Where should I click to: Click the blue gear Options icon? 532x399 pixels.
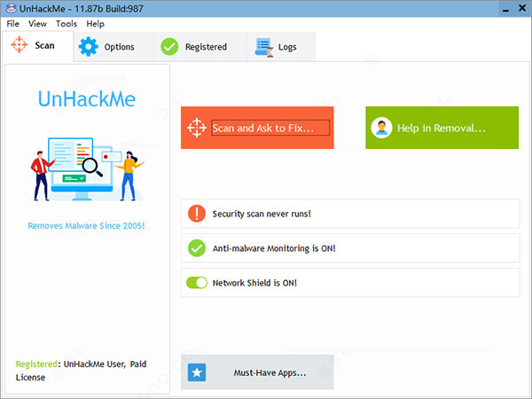coord(89,46)
